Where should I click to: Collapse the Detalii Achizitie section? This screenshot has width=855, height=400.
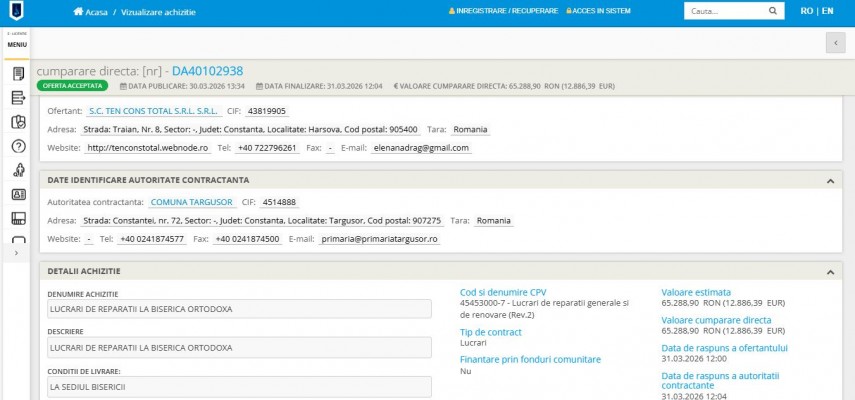pyautogui.click(x=829, y=271)
